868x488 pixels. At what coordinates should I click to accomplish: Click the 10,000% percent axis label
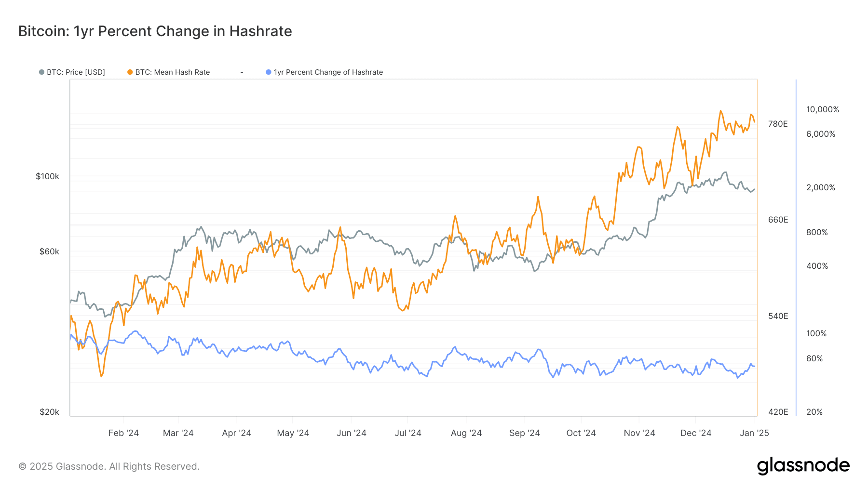[x=823, y=109]
